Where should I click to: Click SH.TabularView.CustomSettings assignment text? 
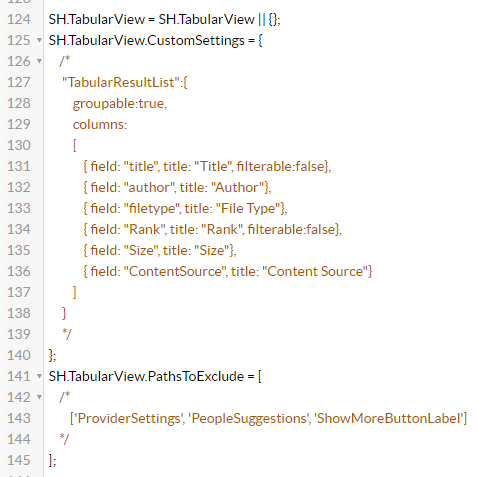pos(147,41)
